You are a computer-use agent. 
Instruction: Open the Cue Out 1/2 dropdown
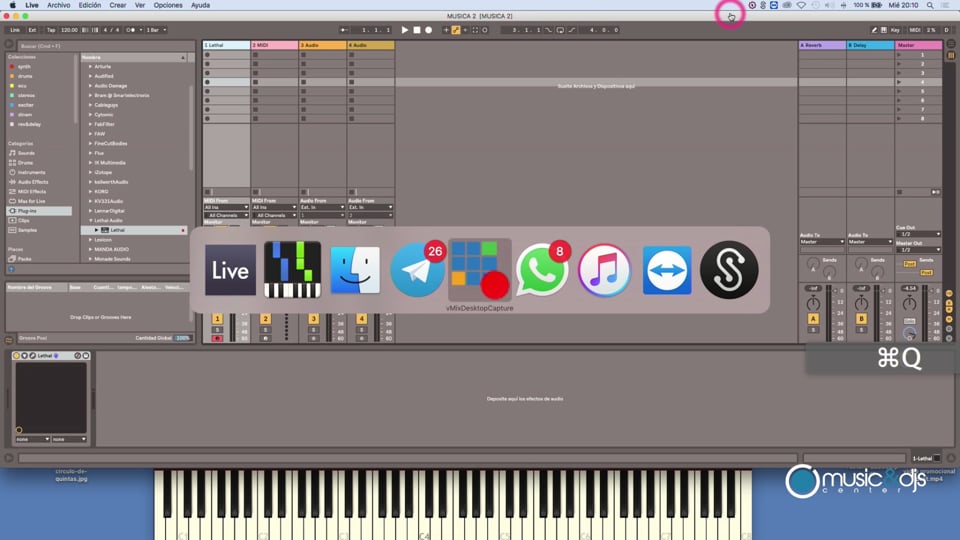918,234
